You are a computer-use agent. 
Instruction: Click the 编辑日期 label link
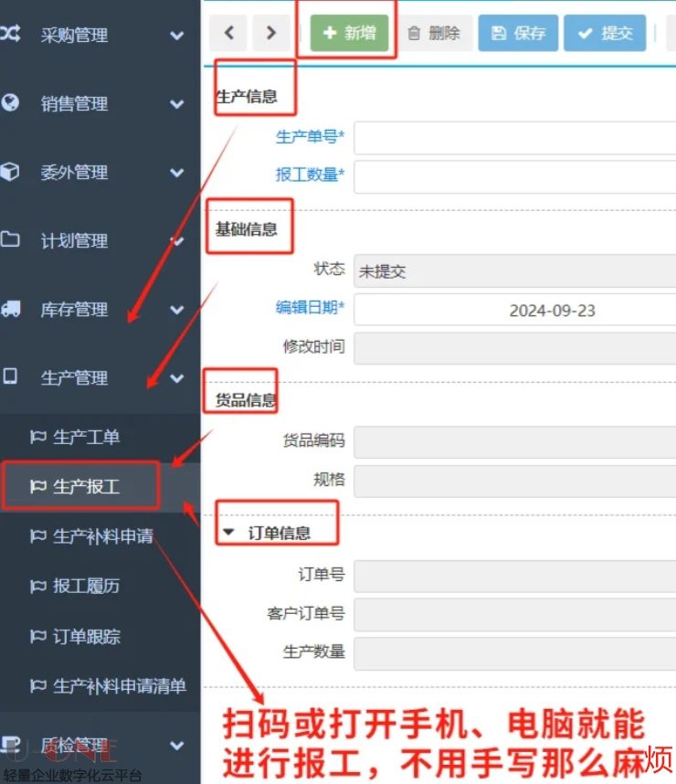tap(310, 307)
